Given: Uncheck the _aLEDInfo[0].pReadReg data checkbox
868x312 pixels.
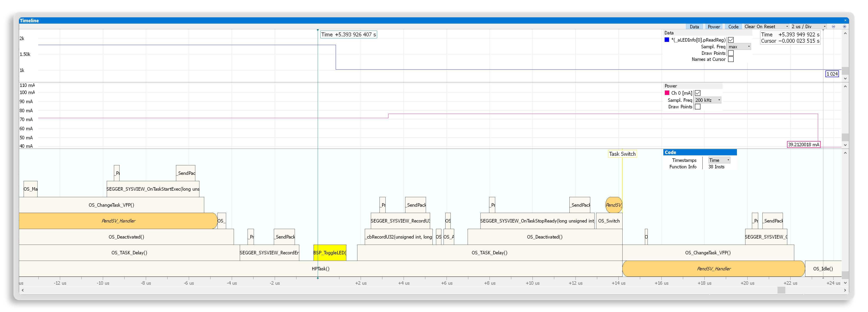Looking at the screenshot, I should tap(731, 40).
